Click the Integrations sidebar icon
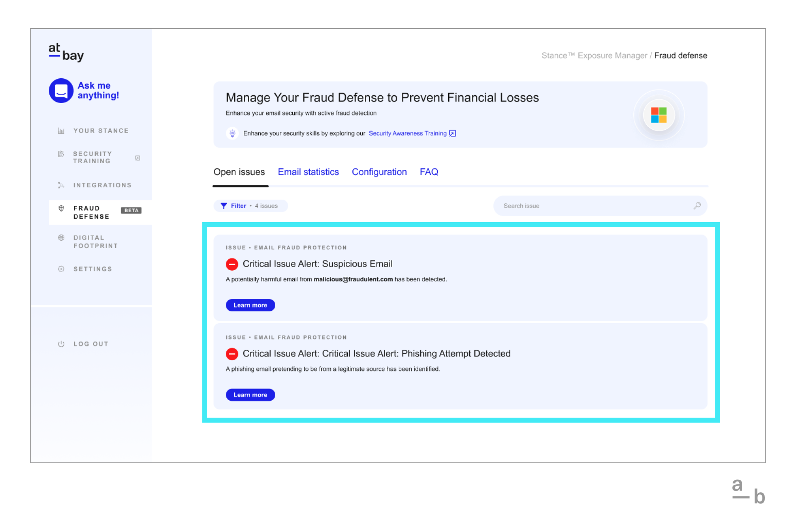The image size is (796, 532). [x=61, y=185]
